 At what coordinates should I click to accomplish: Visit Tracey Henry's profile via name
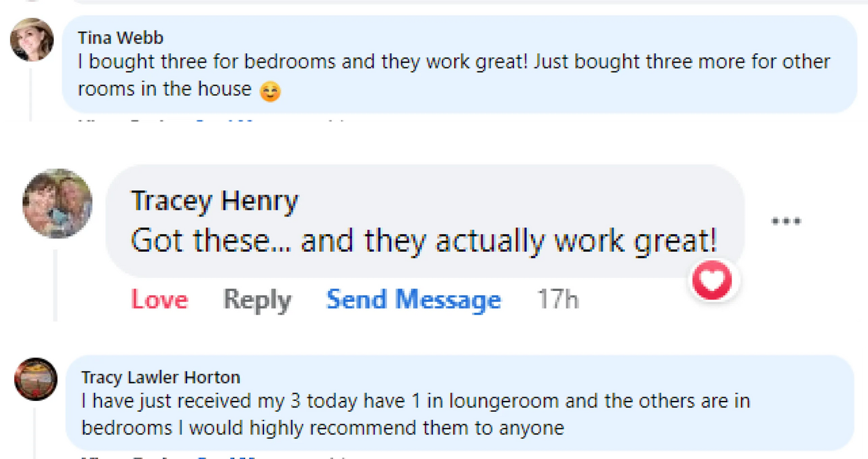(215, 201)
